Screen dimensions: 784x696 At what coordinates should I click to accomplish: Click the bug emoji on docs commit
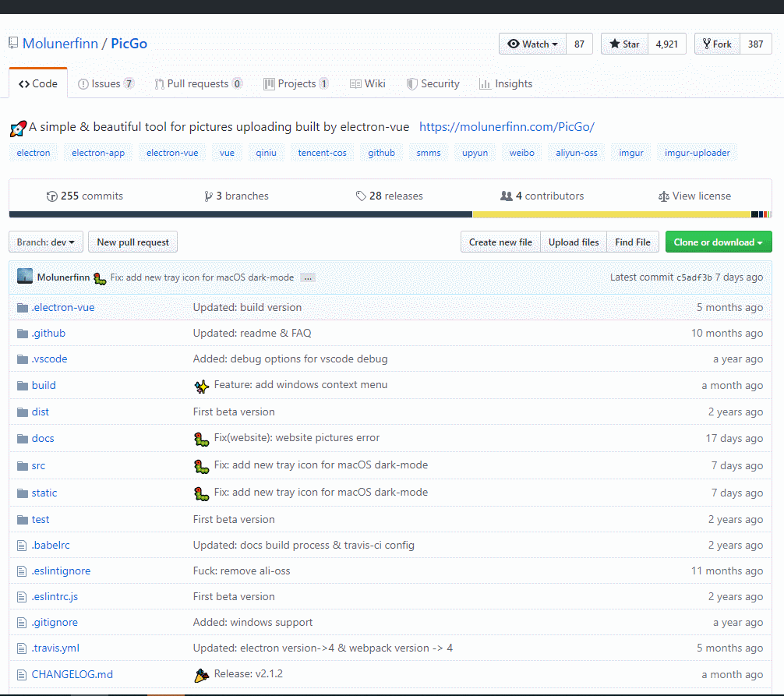[202, 439]
